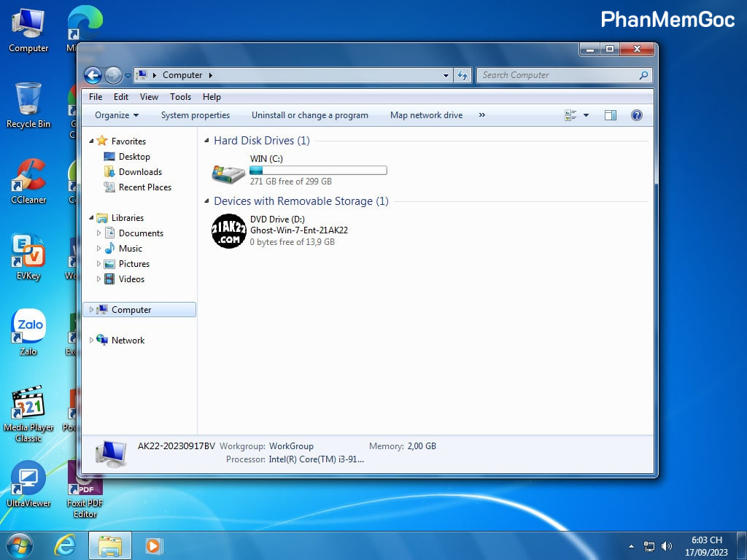This screenshot has width=747, height=560.
Task: Open the Organize dropdown menu
Action: click(117, 115)
